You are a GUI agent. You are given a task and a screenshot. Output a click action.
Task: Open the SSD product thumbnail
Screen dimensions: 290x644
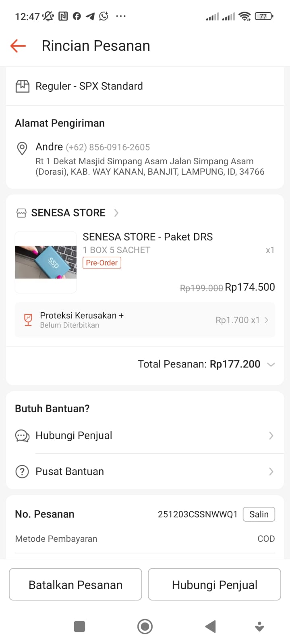[x=46, y=262]
